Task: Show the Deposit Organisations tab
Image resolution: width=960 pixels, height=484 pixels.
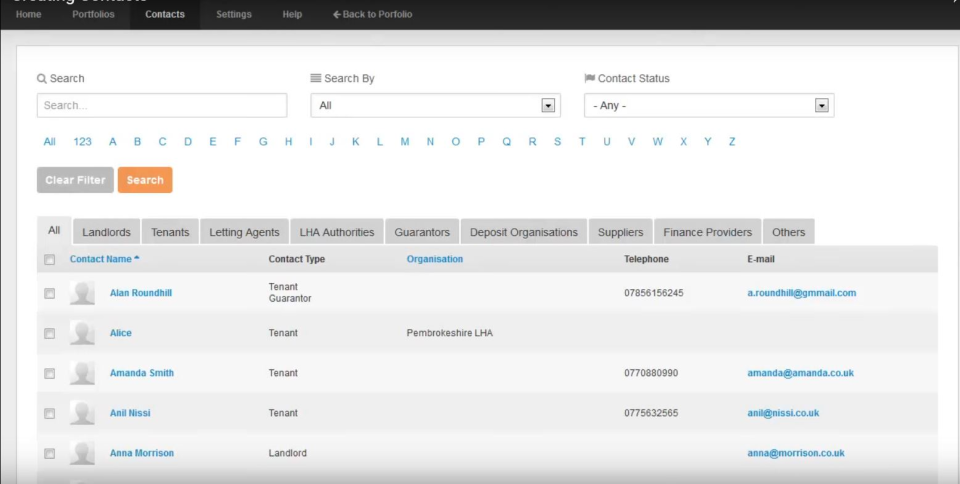Action: (x=523, y=232)
